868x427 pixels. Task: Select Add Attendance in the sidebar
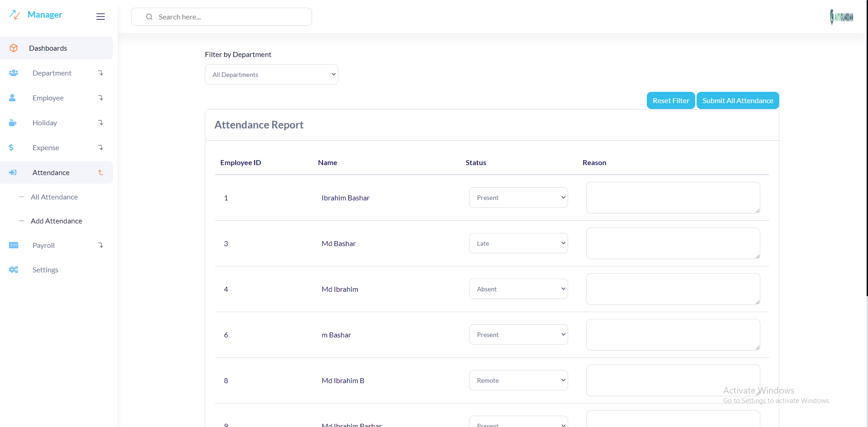[57, 221]
